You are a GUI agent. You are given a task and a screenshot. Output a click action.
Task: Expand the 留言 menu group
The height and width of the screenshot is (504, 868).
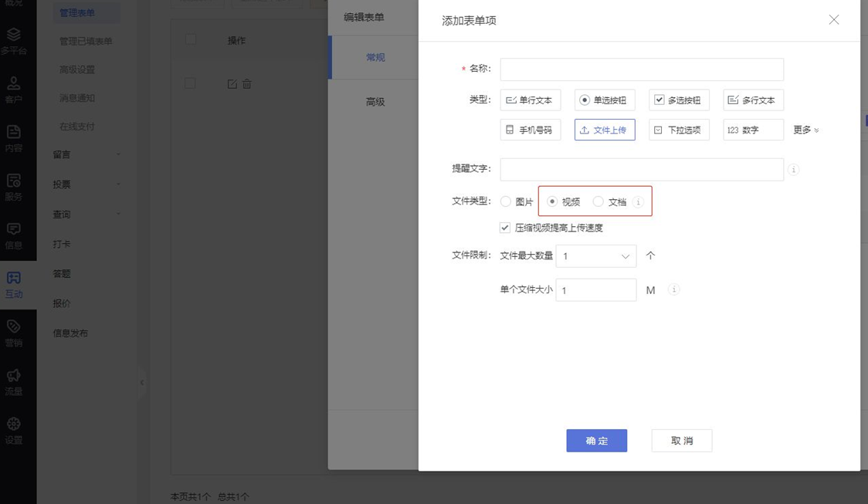pyautogui.click(x=86, y=154)
